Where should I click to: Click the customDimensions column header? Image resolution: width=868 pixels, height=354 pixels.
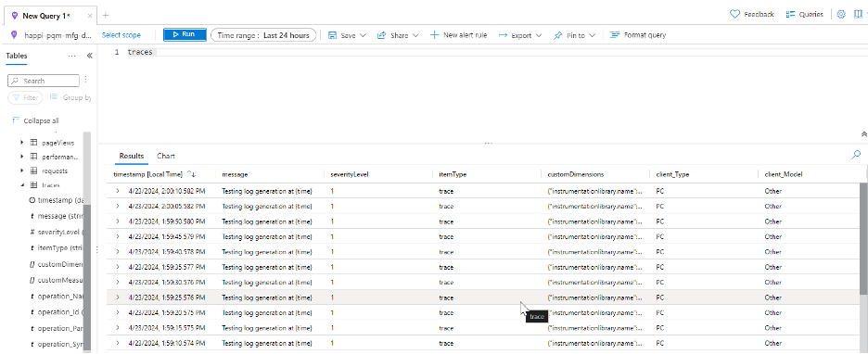(x=575, y=174)
